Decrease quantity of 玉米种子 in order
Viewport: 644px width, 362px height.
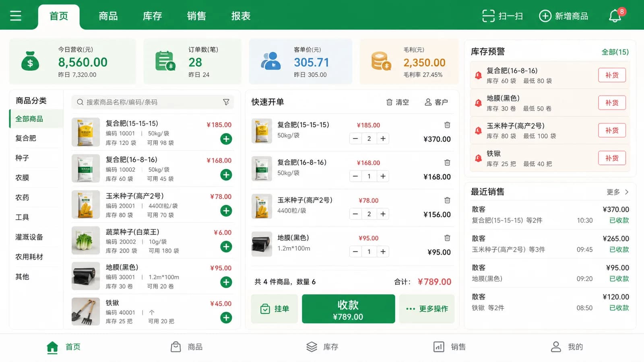coord(355,214)
